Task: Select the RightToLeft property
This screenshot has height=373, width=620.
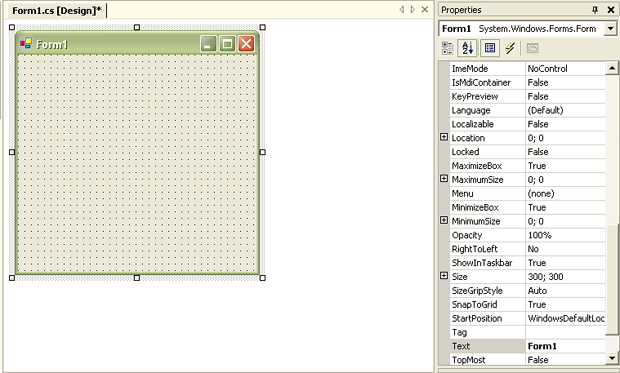Action: (474, 249)
